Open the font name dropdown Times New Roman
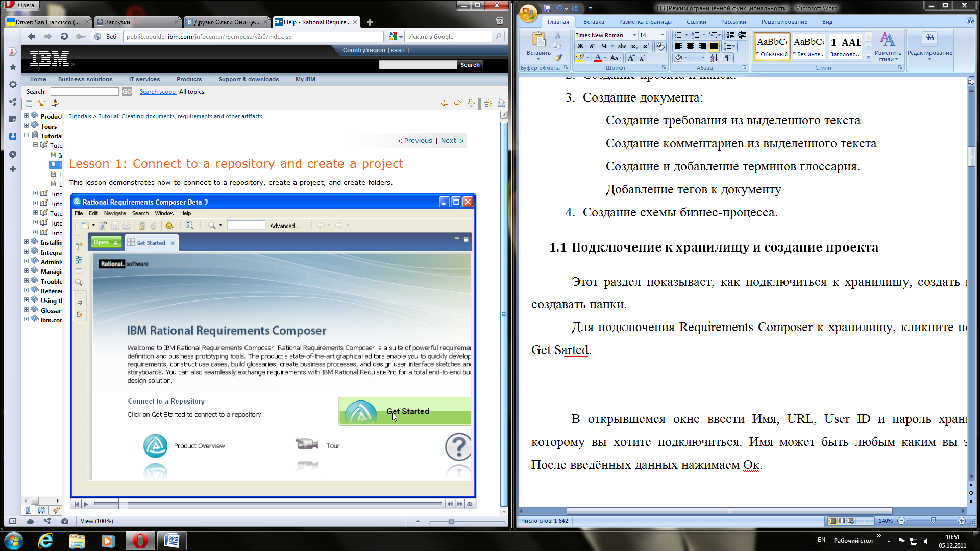 634,35
